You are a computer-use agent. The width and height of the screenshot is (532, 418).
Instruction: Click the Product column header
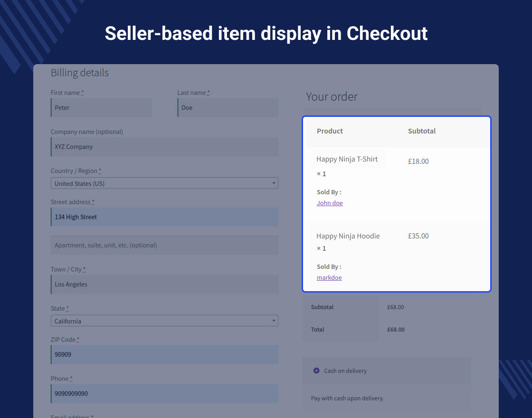tap(330, 131)
